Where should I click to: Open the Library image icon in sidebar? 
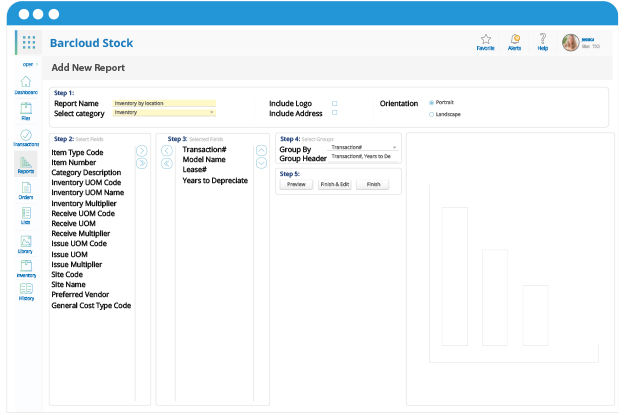coord(26,241)
